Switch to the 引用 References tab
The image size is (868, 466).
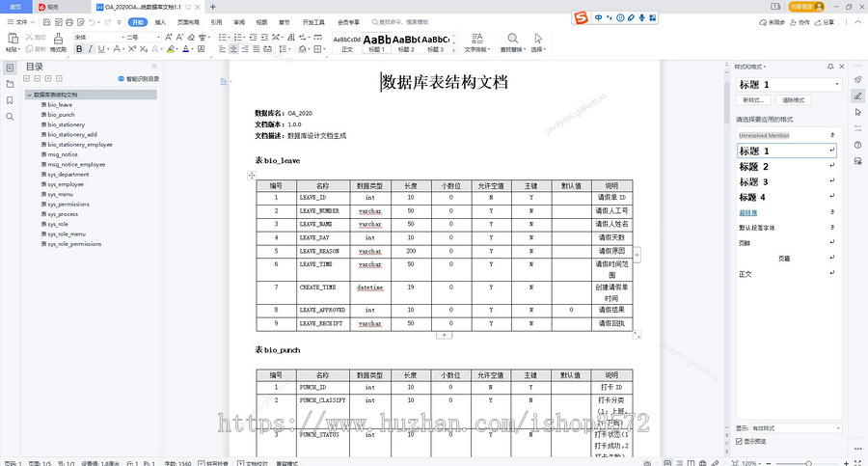point(216,22)
